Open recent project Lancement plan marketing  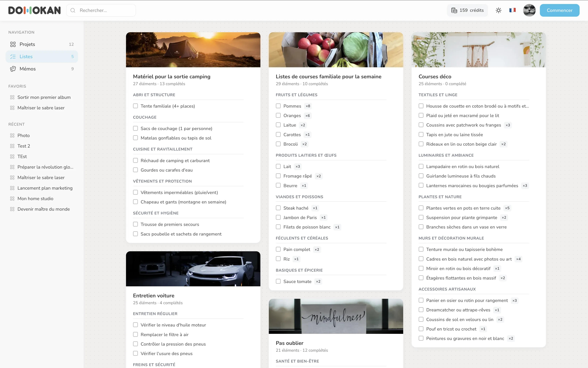(42, 188)
